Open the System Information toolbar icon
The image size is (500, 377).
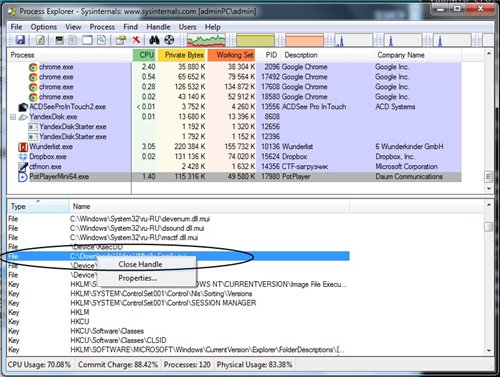(x=59, y=40)
